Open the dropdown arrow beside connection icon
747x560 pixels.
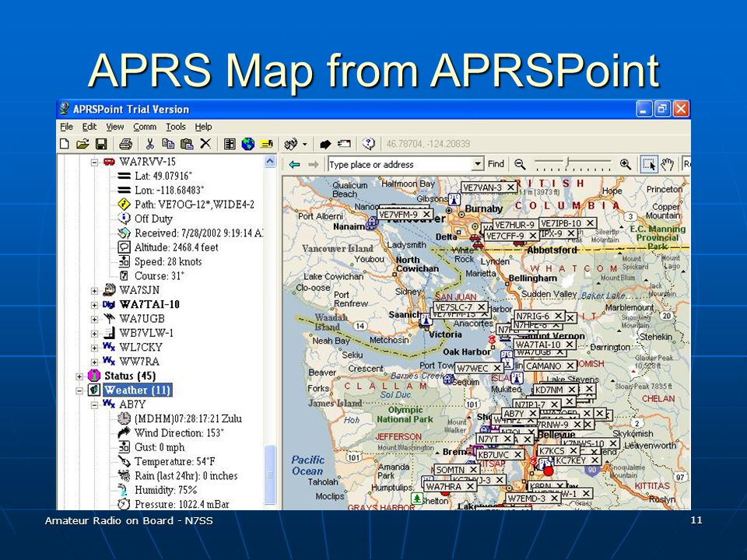305,145
